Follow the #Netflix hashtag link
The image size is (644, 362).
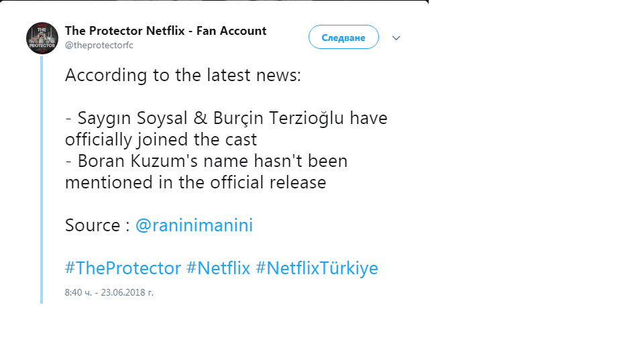pyautogui.click(x=218, y=268)
